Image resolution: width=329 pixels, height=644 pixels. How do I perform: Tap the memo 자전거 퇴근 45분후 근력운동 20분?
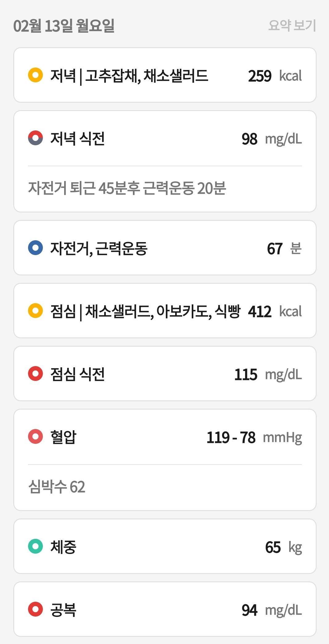pos(127,188)
